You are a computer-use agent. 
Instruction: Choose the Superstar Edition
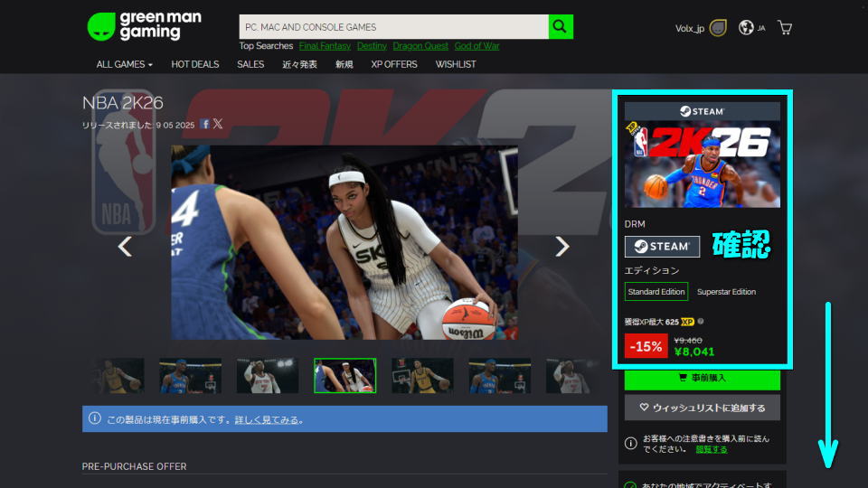tap(726, 292)
